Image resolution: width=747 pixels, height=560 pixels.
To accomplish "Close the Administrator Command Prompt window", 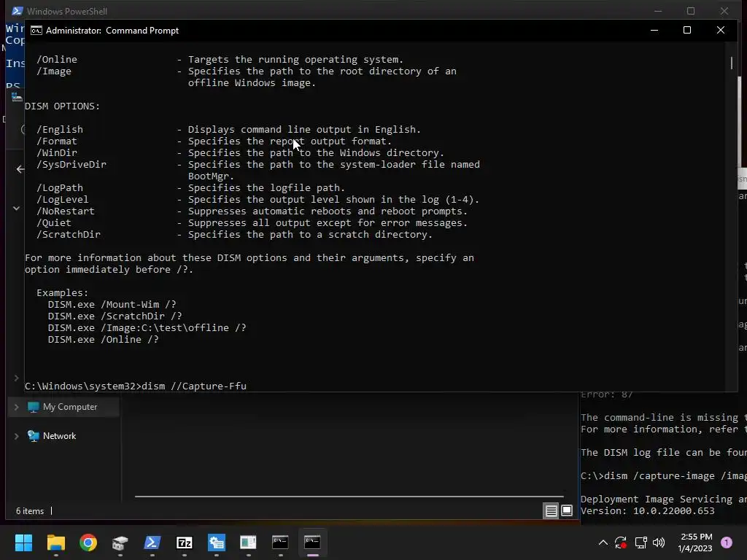I will point(720,30).
